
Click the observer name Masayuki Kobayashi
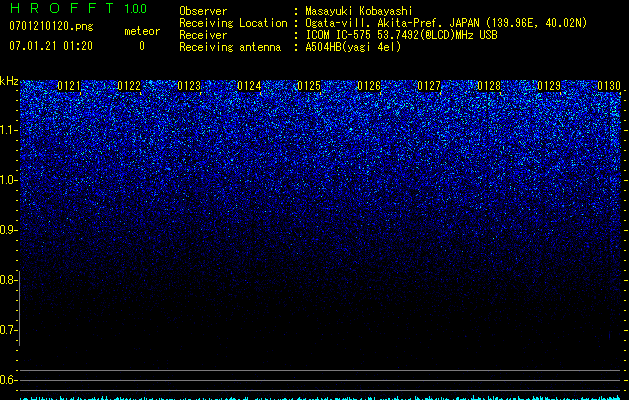[x=359, y=11]
